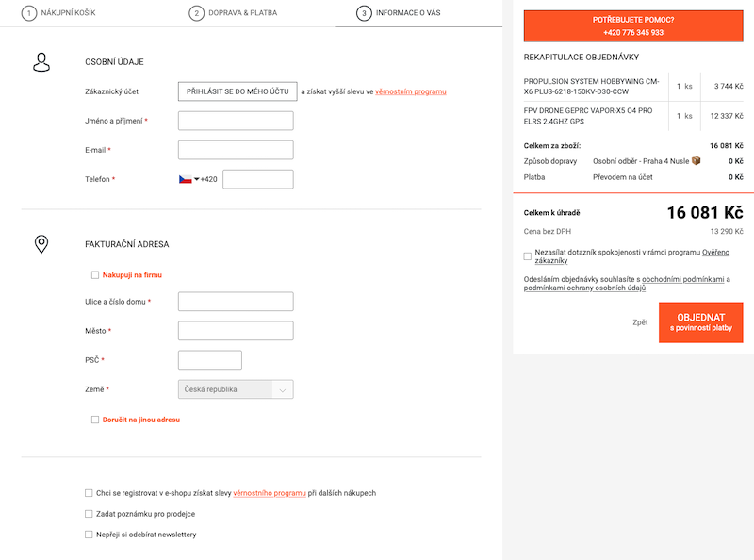Enable Doručit na jinou adresu checkbox
This screenshot has height=560, width=754.
tap(95, 420)
